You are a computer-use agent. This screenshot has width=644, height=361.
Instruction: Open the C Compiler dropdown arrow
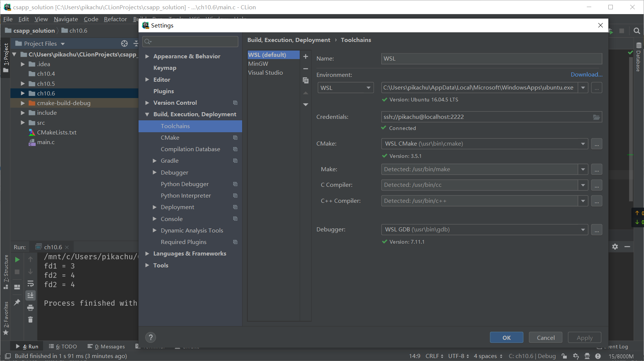coord(583,185)
